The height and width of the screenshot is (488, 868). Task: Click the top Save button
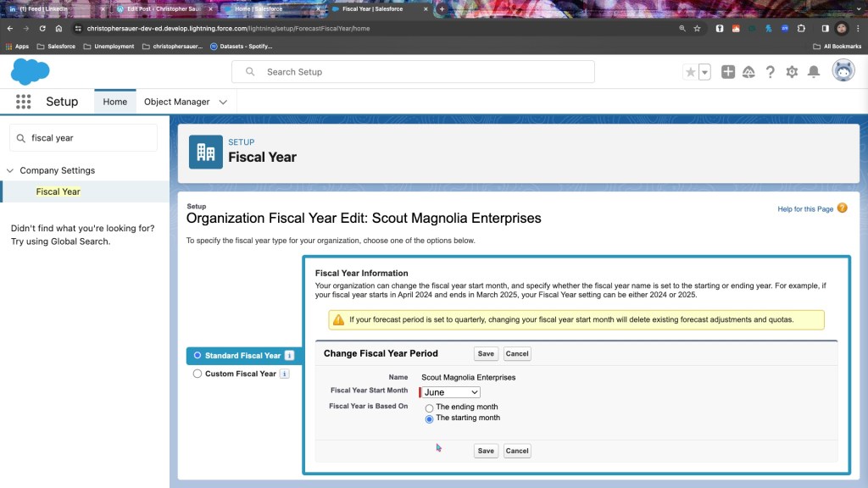click(486, 354)
